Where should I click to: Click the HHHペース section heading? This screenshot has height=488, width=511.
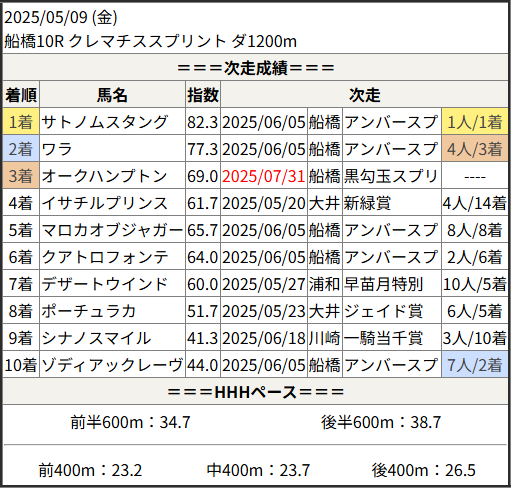tap(255, 392)
